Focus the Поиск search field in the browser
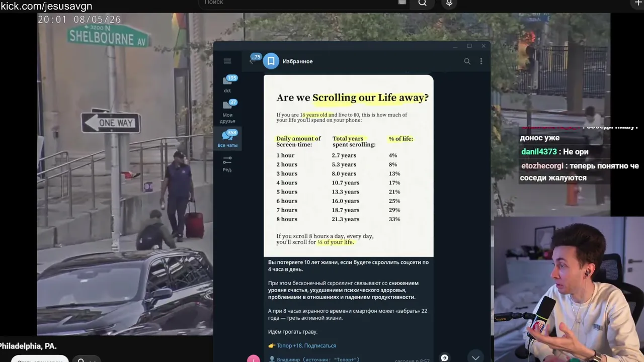This screenshot has width=644, height=362. pyautogui.click(x=302, y=3)
